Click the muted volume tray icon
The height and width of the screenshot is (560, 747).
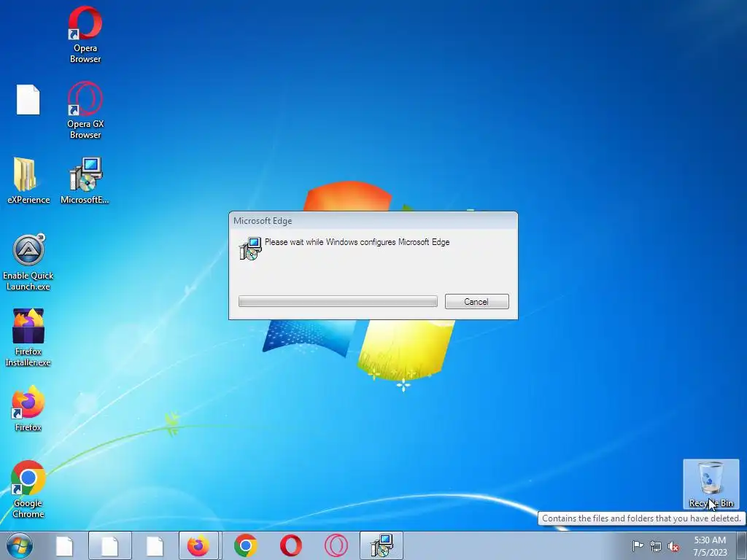coord(673,546)
